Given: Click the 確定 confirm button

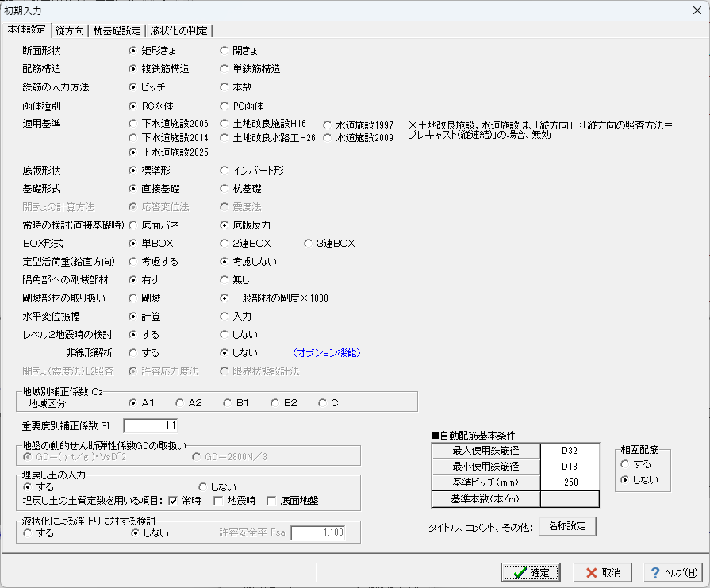Looking at the screenshot, I should pyautogui.click(x=531, y=572).
